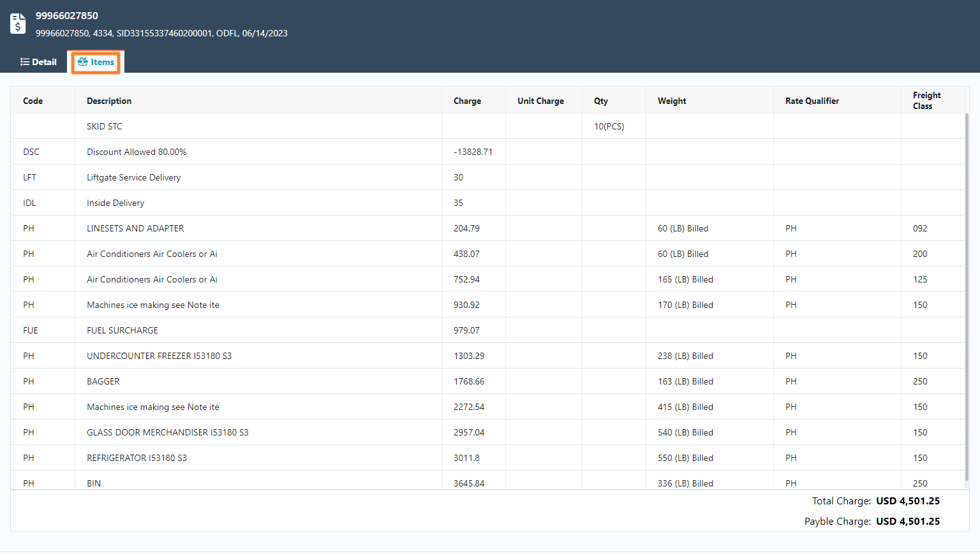Switch to the Items tab
The width and height of the screenshot is (980, 556).
click(96, 62)
